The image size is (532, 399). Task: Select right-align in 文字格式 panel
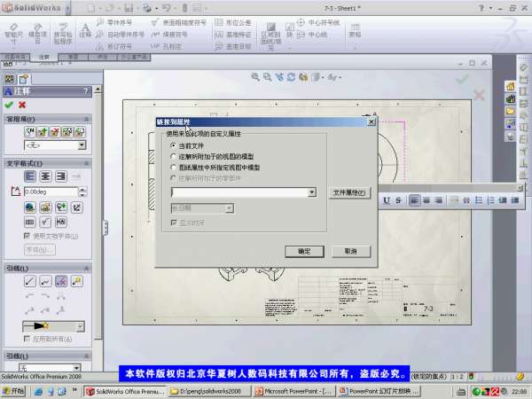coord(60,176)
